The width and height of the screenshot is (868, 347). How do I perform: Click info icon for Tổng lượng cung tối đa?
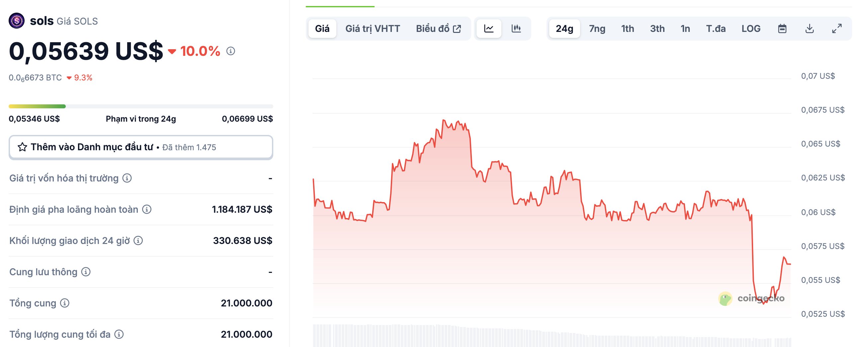(119, 334)
